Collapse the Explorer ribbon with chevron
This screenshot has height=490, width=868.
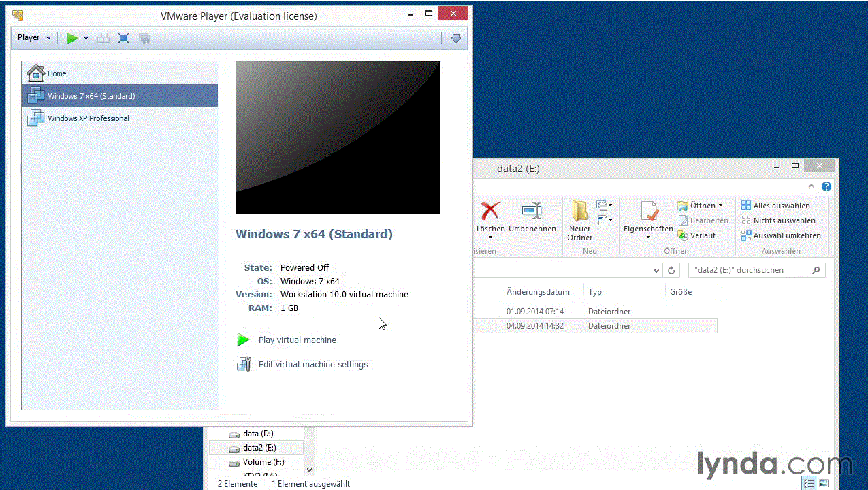[811, 186]
